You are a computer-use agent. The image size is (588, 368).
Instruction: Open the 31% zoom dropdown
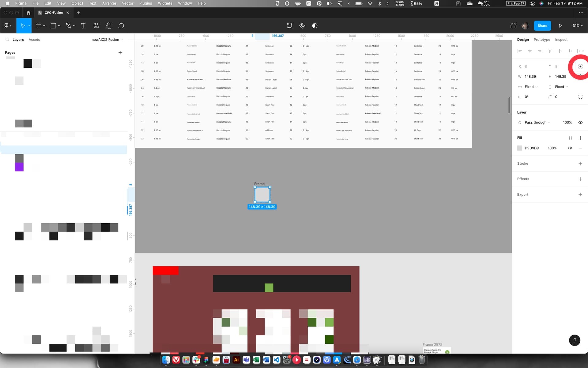578,26
